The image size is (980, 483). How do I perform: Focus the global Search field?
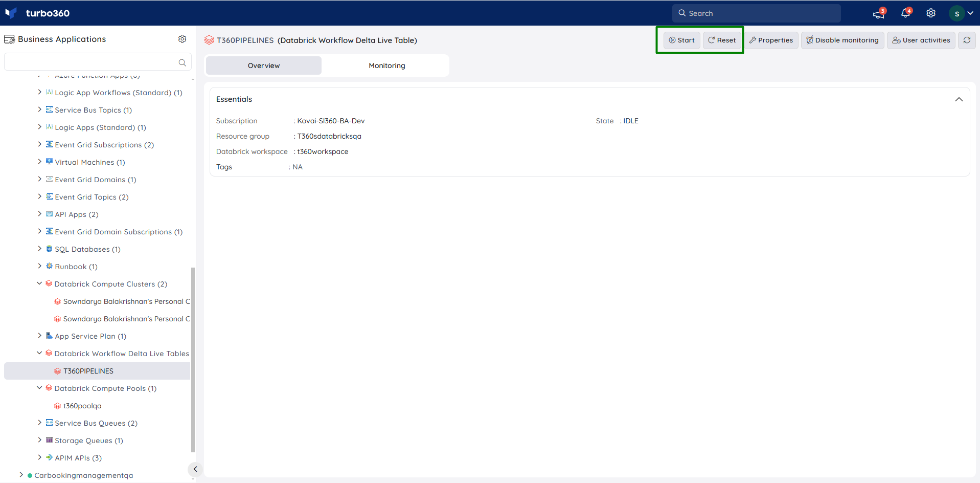[x=757, y=13]
